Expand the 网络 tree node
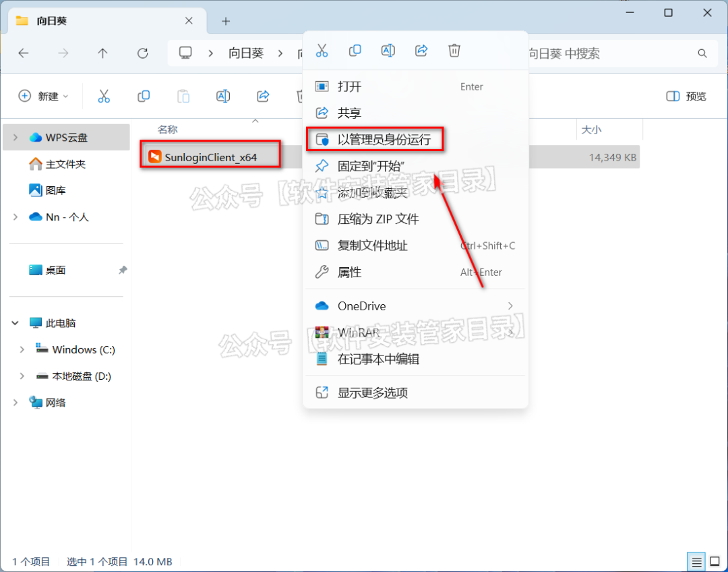The width and height of the screenshot is (728, 572). tap(16, 402)
